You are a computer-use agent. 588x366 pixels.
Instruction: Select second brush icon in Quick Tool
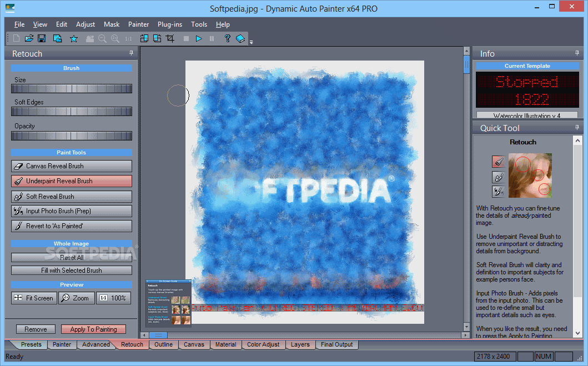[x=499, y=177]
